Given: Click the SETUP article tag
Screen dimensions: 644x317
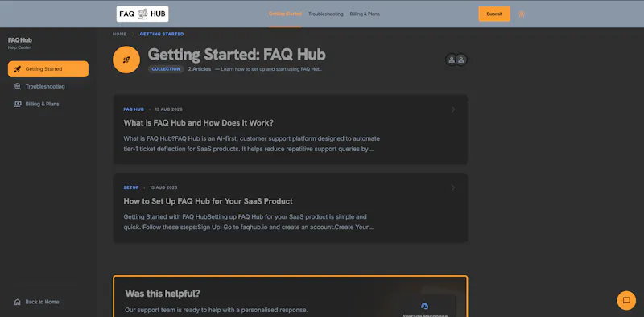Looking at the screenshot, I should (131, 187).
